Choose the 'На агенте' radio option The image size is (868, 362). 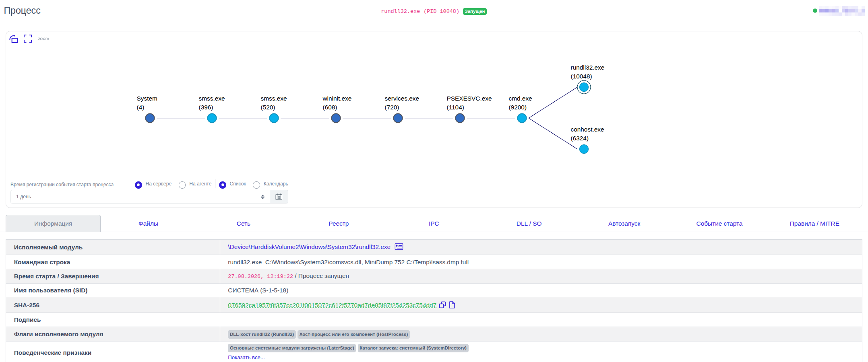point(182,185)
